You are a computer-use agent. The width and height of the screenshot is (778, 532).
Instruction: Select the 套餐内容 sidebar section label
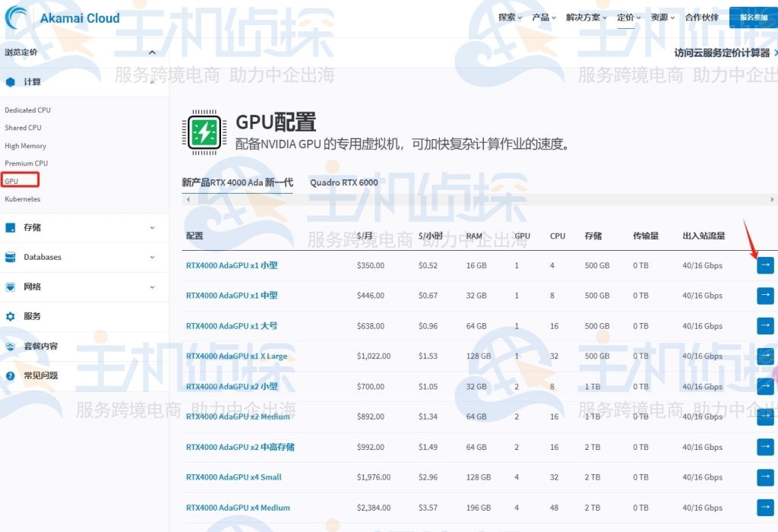point(41,347)
